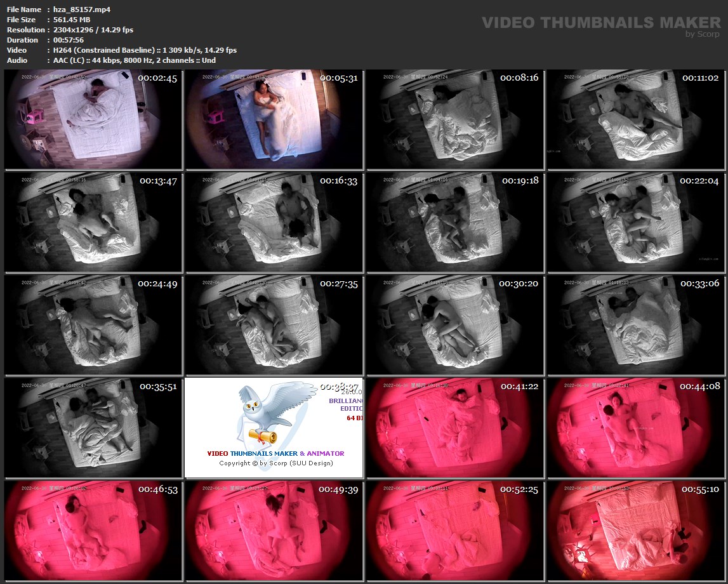The height and width of the screenshot is (584, 728).
Task: Choose the frame labeled 00:44:08
Action: [x=636, y=428]
